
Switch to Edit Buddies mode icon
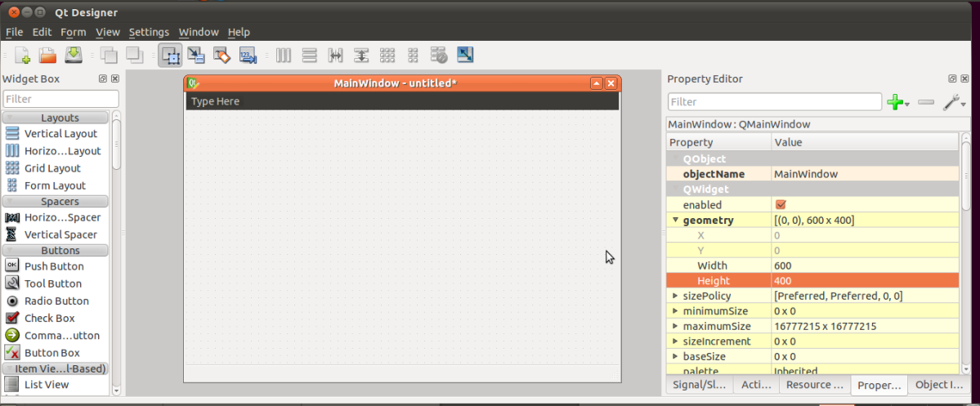(222, 55)
